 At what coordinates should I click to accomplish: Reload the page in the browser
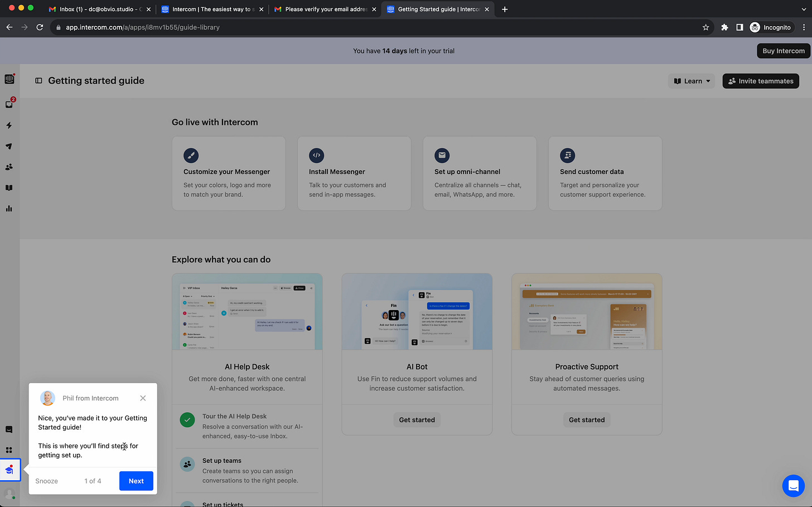click(x=40, y=27)
